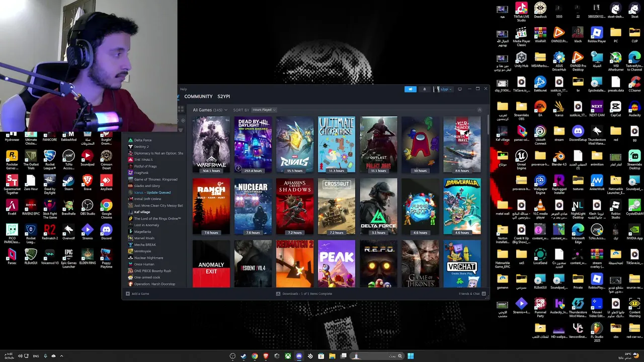Open Ubisoft Connect desktop icon
644x362 pixels.
coord(540,135)
